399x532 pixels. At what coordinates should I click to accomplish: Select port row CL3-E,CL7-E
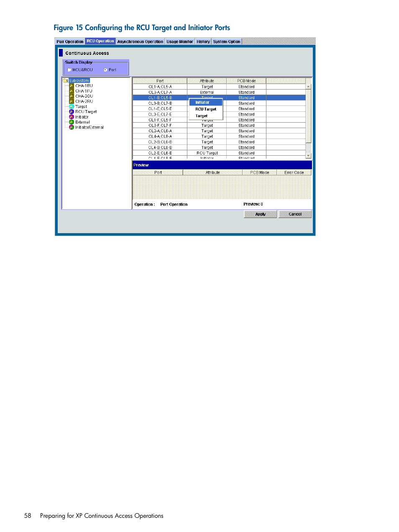click(x=219, y=114)
